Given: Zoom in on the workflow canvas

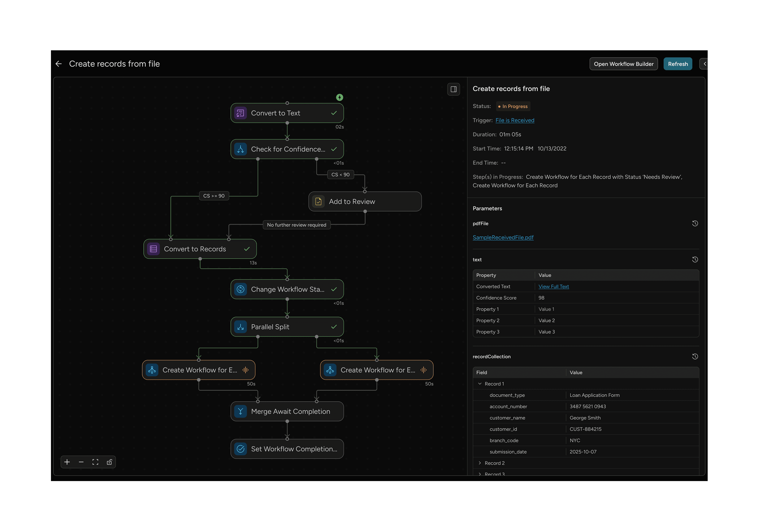Looking at the screenshot, I should [x=67, y=462].
